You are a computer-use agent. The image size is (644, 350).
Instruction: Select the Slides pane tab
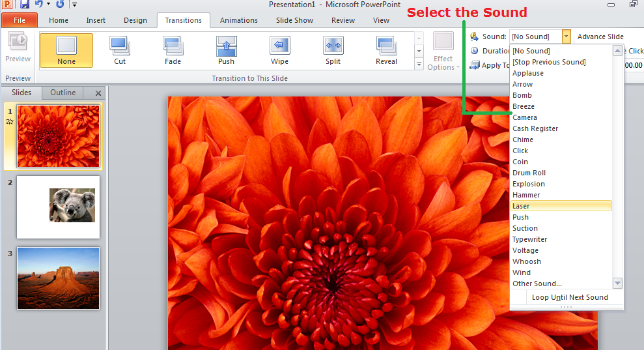point(21,93)
